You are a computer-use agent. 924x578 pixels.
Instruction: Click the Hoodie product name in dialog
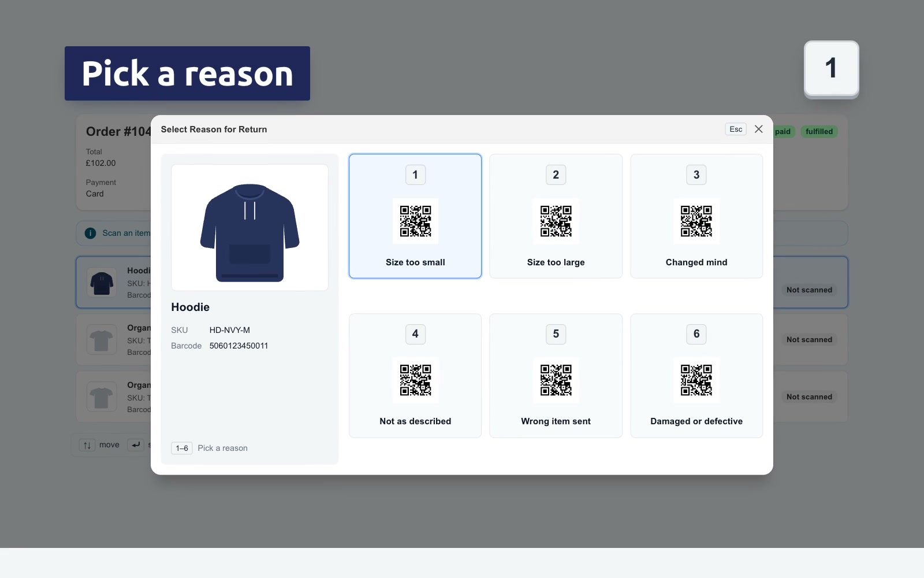(x=190, y=307)
